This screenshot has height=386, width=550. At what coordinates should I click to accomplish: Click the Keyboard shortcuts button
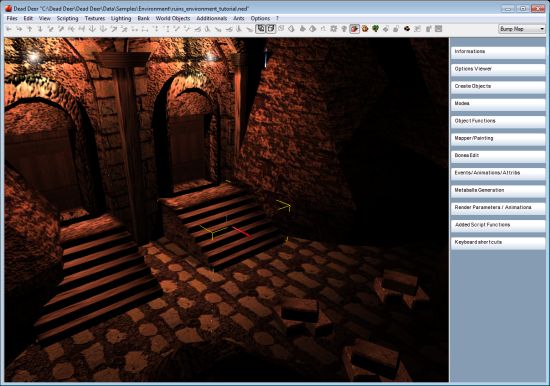click(498, 243)
